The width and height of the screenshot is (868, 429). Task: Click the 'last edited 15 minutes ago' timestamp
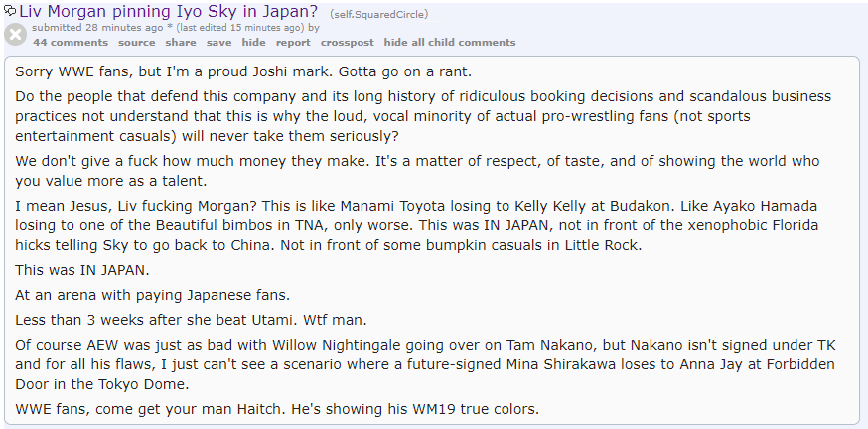click(239, 28)
